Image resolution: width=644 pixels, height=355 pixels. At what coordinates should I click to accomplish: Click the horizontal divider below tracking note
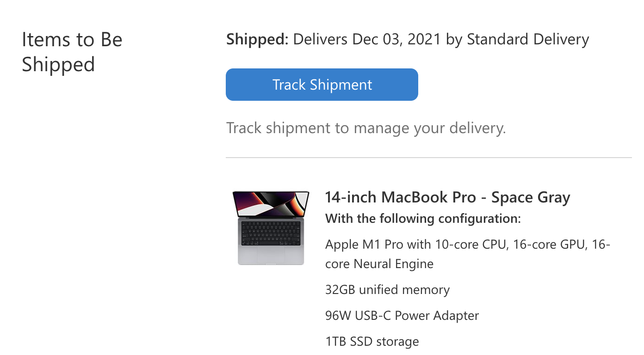[428, 158]
